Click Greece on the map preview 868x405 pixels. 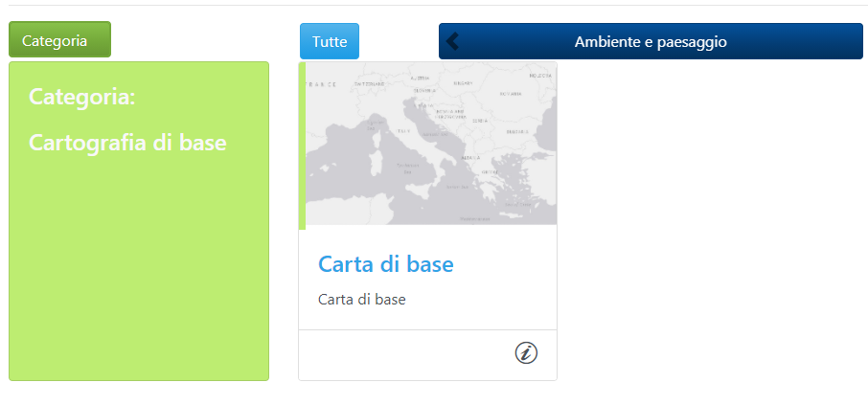tap(490, 174)
